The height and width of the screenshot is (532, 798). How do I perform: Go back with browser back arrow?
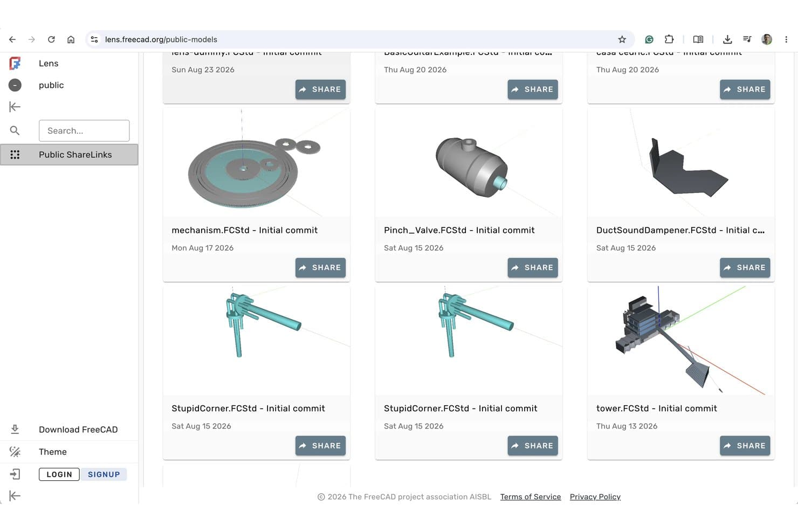pyautogui.click(x=12, y=39)
